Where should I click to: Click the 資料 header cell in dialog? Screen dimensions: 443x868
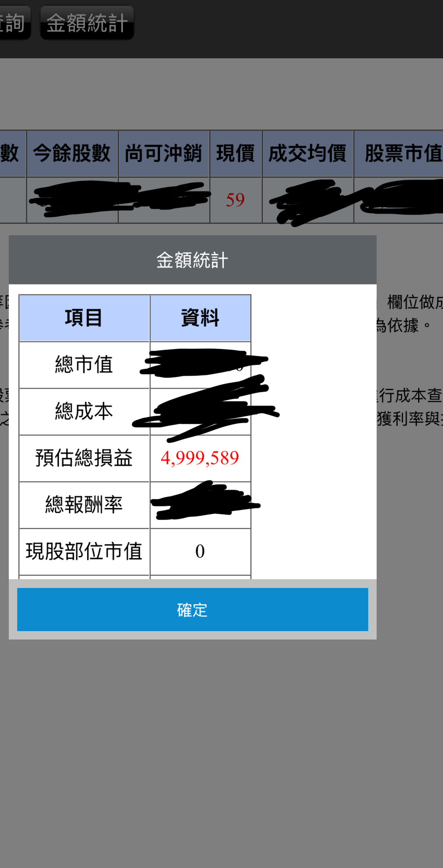coord(200,318)
